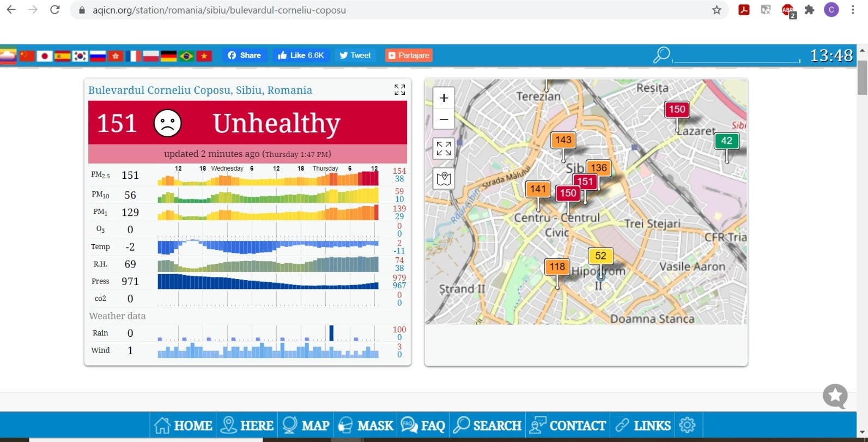Toggle the map fullscreen view
The height and width of the screenshot is (442, 868).
444,148
